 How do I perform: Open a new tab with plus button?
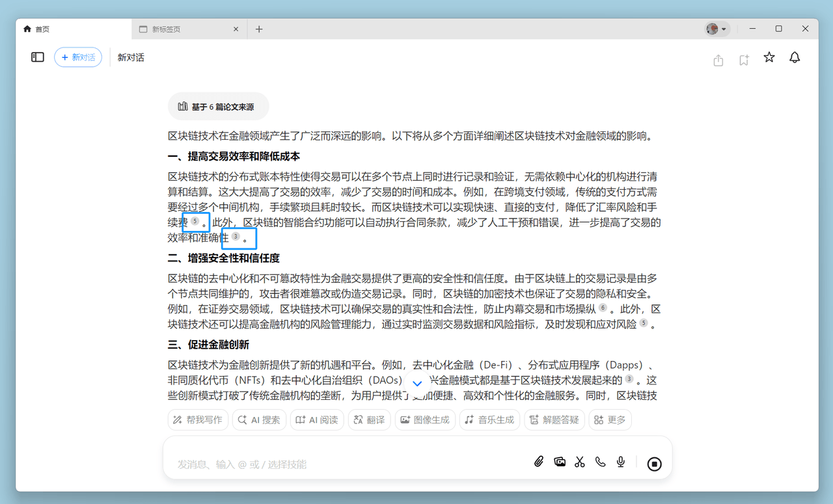259,29
